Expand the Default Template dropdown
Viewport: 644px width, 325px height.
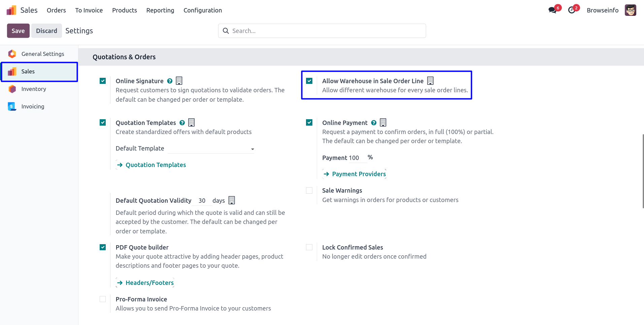(211, 149)
